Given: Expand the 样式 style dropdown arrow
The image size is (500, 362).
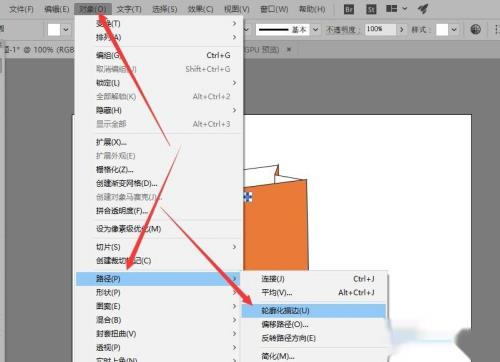Looking at the screenshot, I should (x=454, y=30).
